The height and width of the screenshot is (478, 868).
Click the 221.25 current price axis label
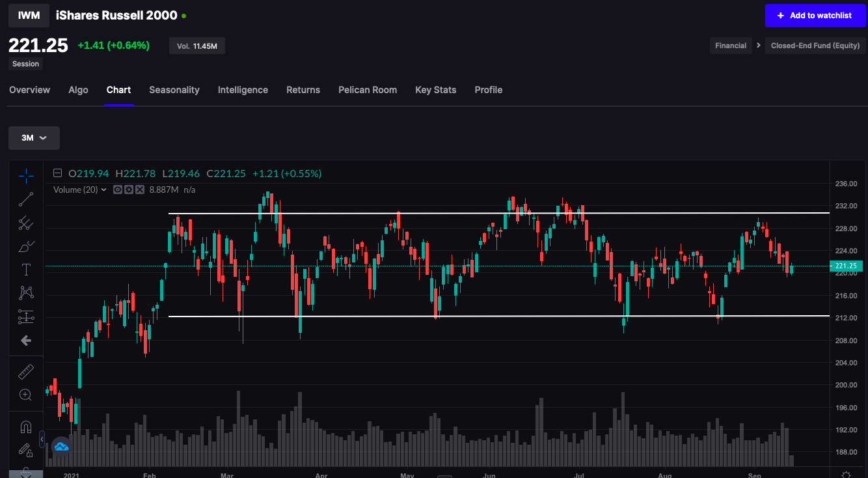847,266
